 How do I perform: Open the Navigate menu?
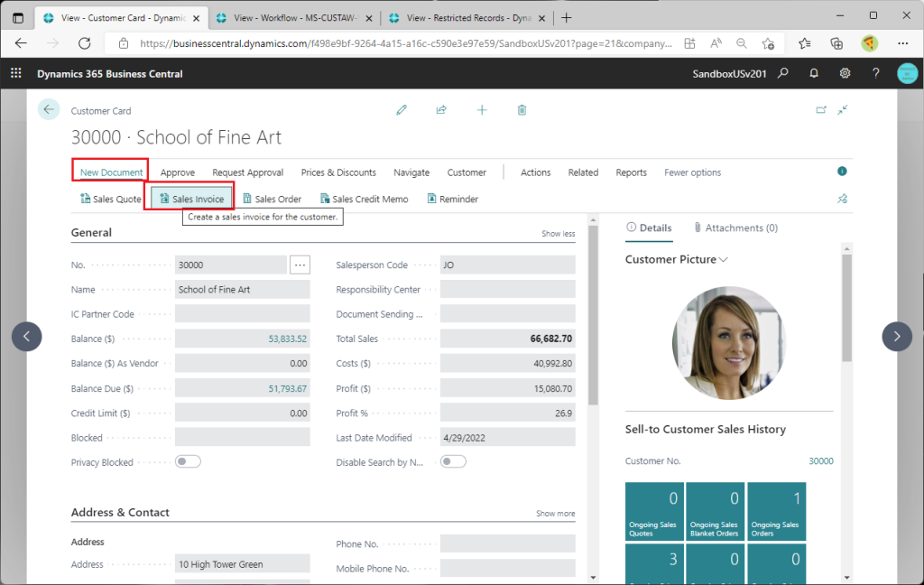click(x=411, y=172)
